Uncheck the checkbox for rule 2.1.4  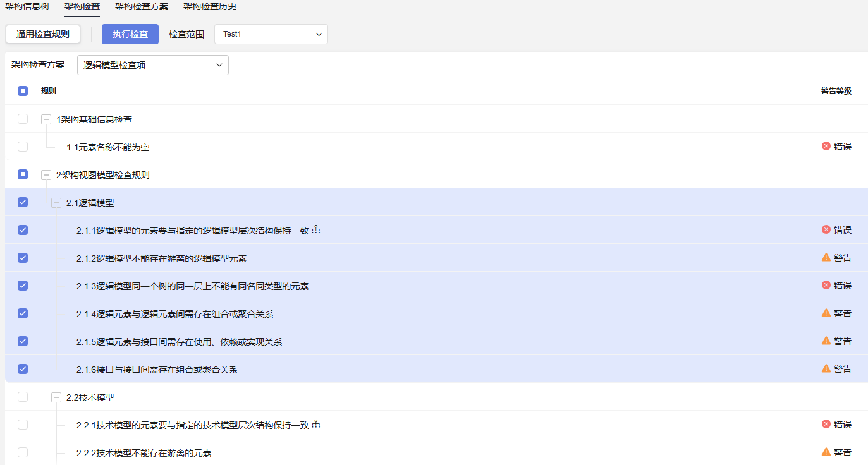point(23,313)
